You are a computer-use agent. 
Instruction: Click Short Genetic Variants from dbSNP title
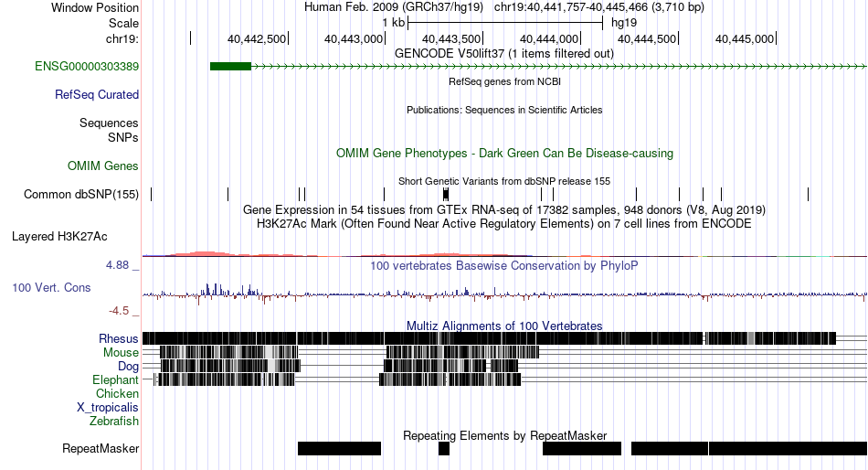[504, 181]
